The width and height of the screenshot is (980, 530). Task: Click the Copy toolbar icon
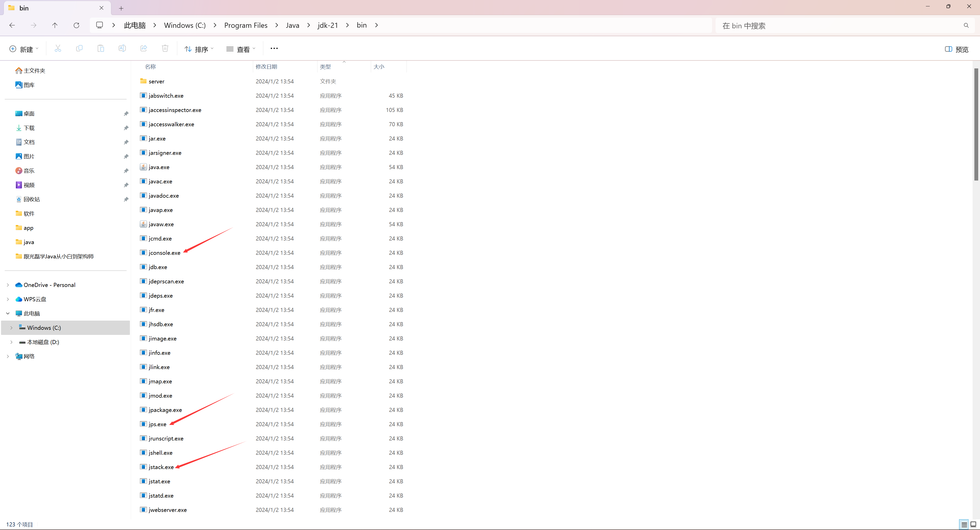tap(79, 48)
